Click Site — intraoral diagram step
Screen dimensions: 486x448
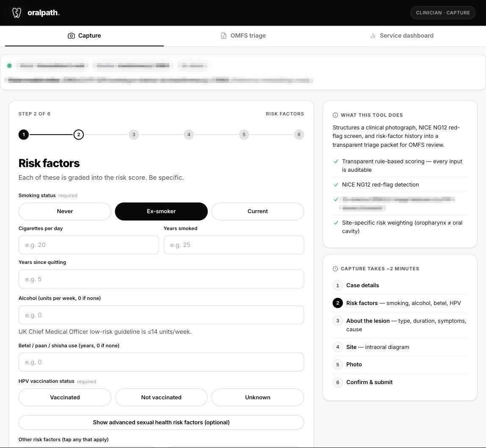coord(400,347)
